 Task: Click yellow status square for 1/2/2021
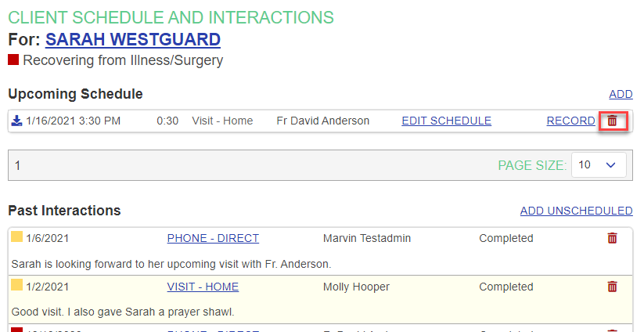[x=16, y=286]
